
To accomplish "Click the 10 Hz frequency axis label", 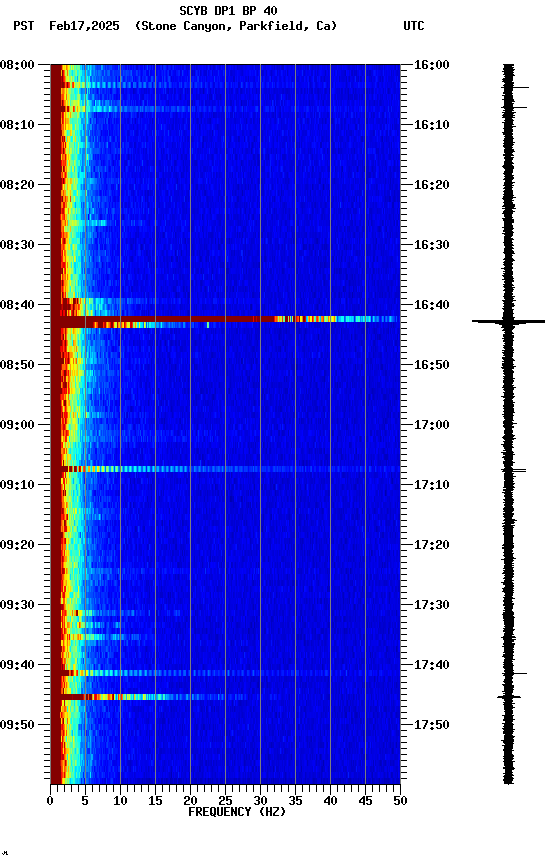I will [120, 801].
